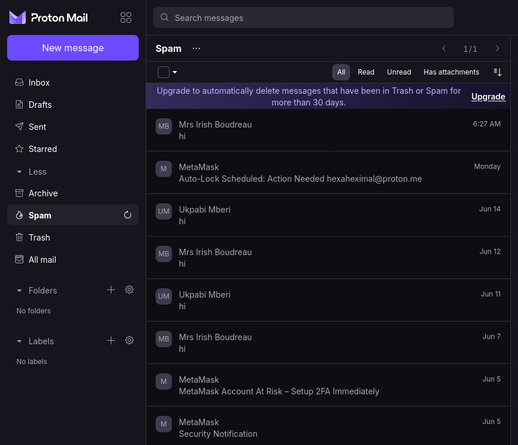This screenshot has width=518, height=445.
Task: Open the Starred messages
Action: coord(73,149)
